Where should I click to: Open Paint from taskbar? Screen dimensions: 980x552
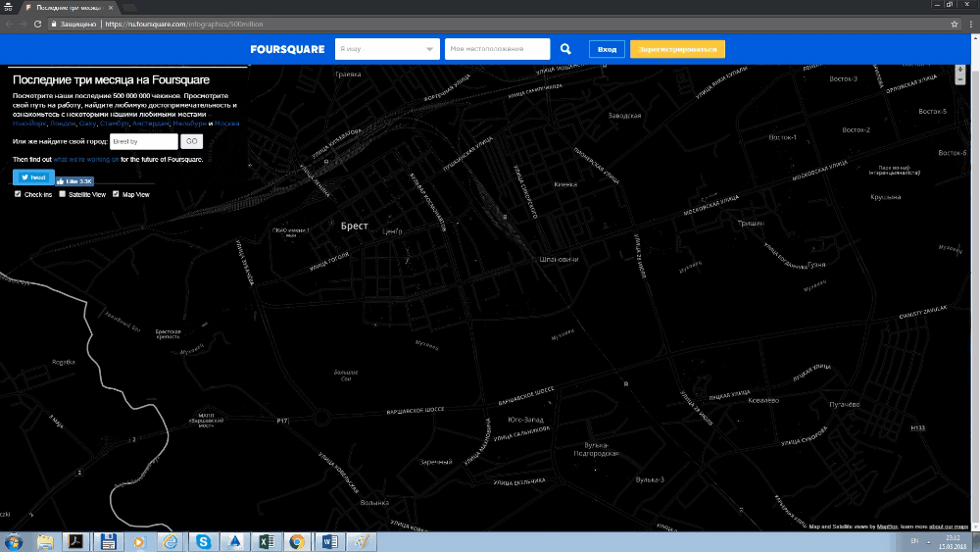tap(362, 541)
